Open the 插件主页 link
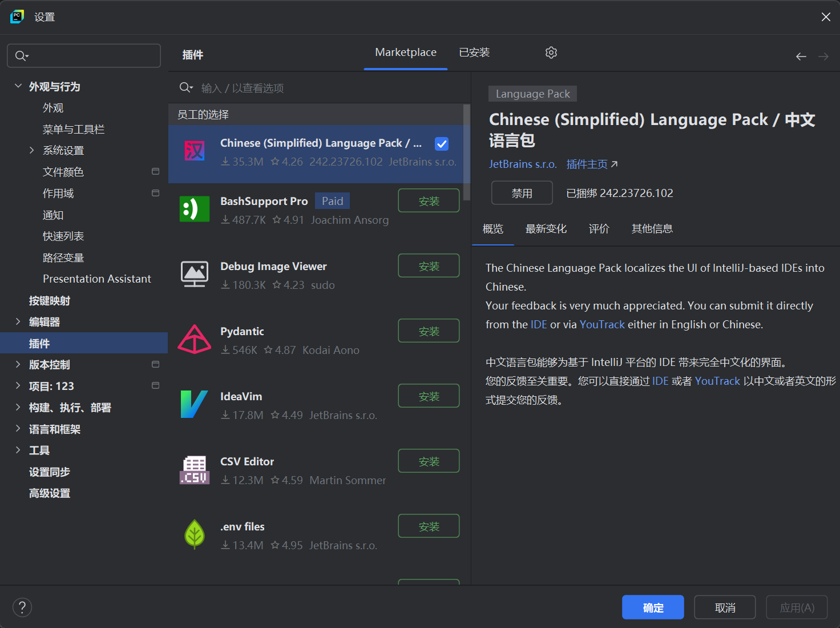Viewport: 840px width, 628px height. coord(587,164)
